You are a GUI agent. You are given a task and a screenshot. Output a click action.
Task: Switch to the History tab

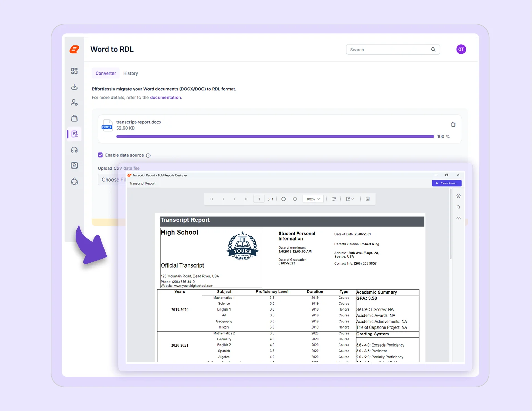130,73
